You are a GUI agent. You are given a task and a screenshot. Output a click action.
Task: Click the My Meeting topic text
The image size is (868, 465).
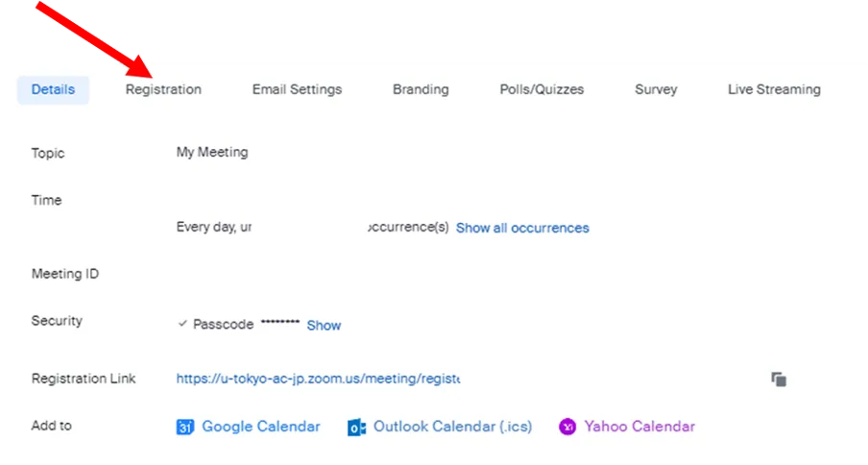212,152
